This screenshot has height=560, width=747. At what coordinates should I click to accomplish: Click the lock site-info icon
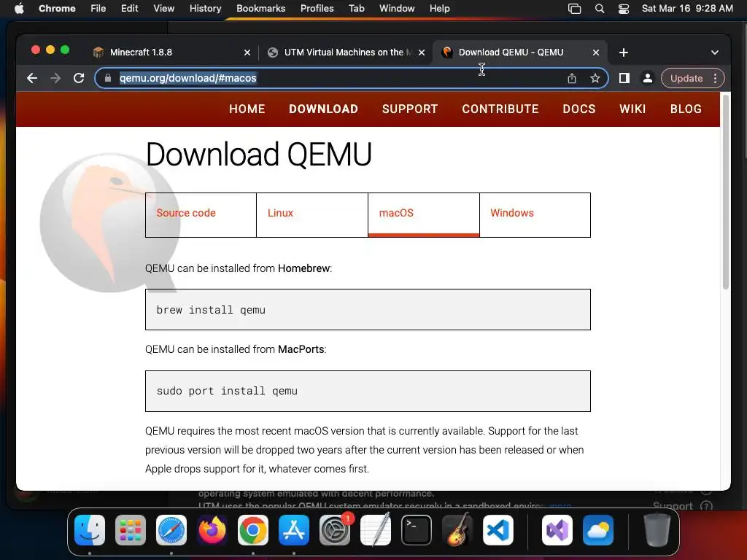click(x=108, y=78)
